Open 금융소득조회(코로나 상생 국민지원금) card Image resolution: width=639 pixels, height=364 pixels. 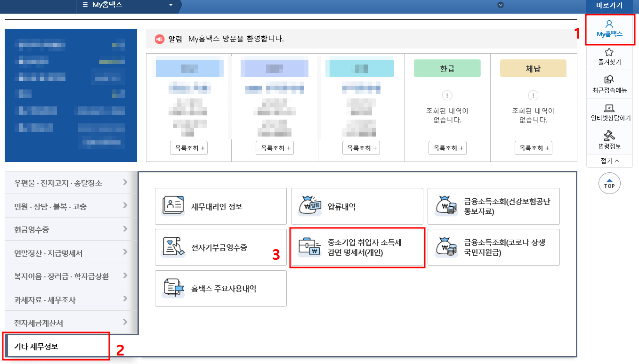(493, 247)
